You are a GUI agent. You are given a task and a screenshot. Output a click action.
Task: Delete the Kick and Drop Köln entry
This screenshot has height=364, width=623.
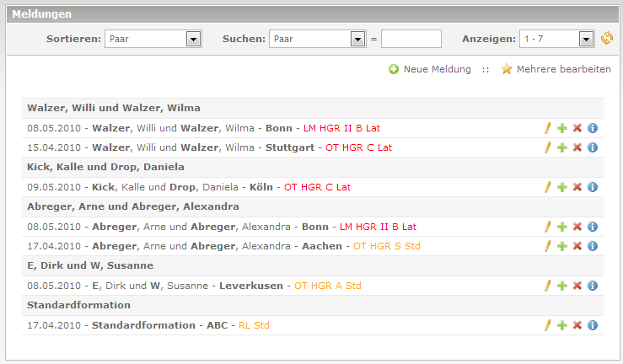[x=577, y=187]
